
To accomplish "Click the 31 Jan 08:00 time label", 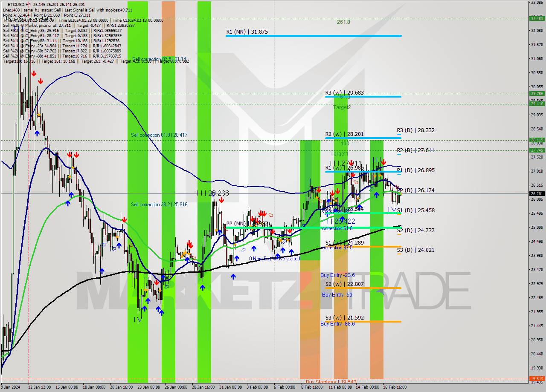I will point(231,387).
